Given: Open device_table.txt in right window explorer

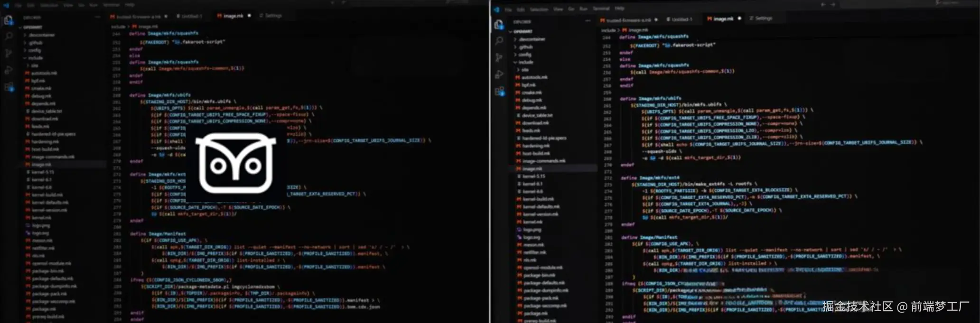Looking at the screenshot, I should click(537, 115).
